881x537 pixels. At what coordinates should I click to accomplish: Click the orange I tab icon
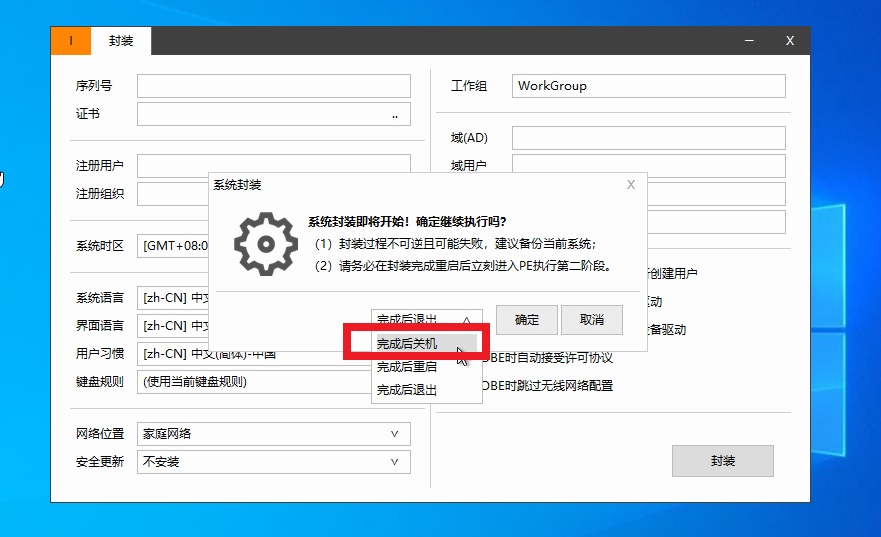point(71,41)
